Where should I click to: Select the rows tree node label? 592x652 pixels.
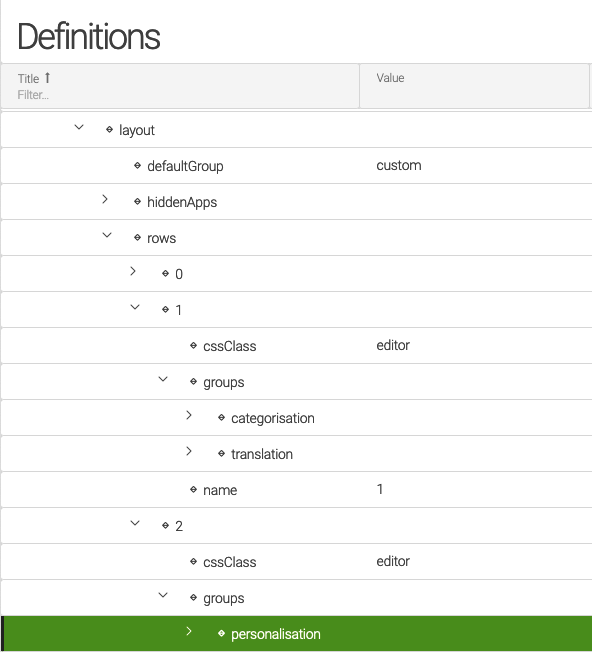pos(161,238)
